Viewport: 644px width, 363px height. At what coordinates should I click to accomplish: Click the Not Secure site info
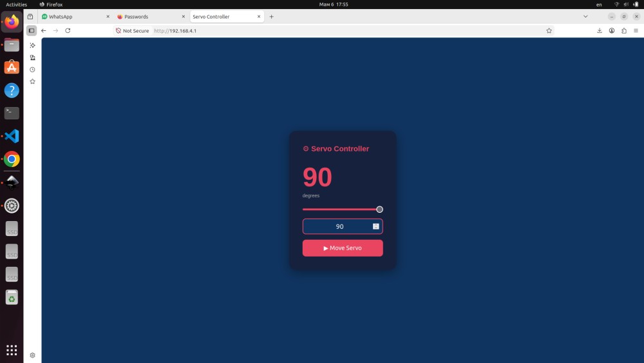click(132, 31)
